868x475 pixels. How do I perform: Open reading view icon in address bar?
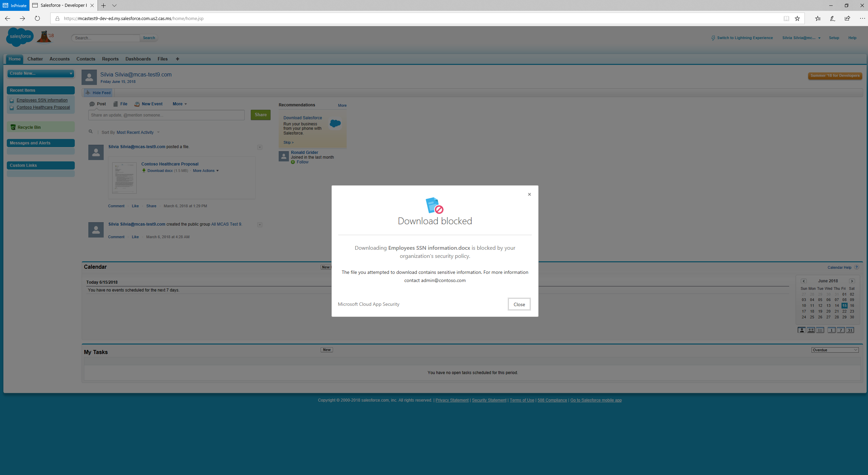coord(786,18)
